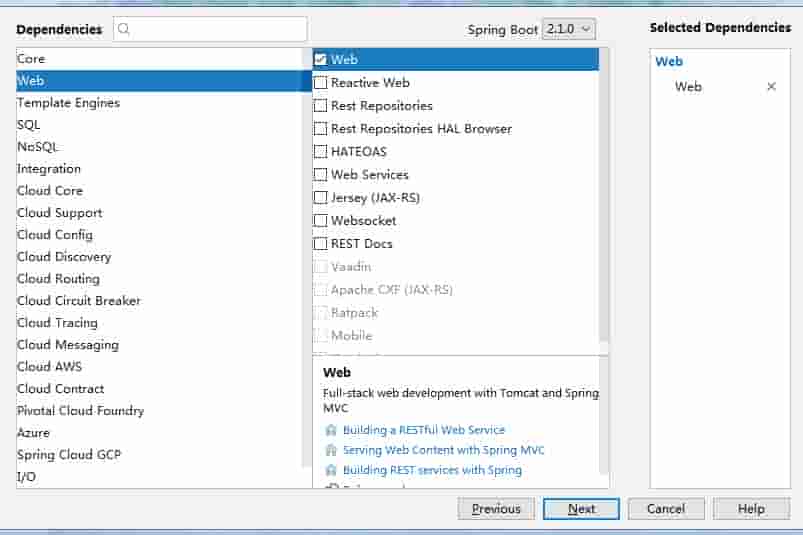Select the NoSQL category
This screenshot has width=803, height=535.
[x=38, y=147]
